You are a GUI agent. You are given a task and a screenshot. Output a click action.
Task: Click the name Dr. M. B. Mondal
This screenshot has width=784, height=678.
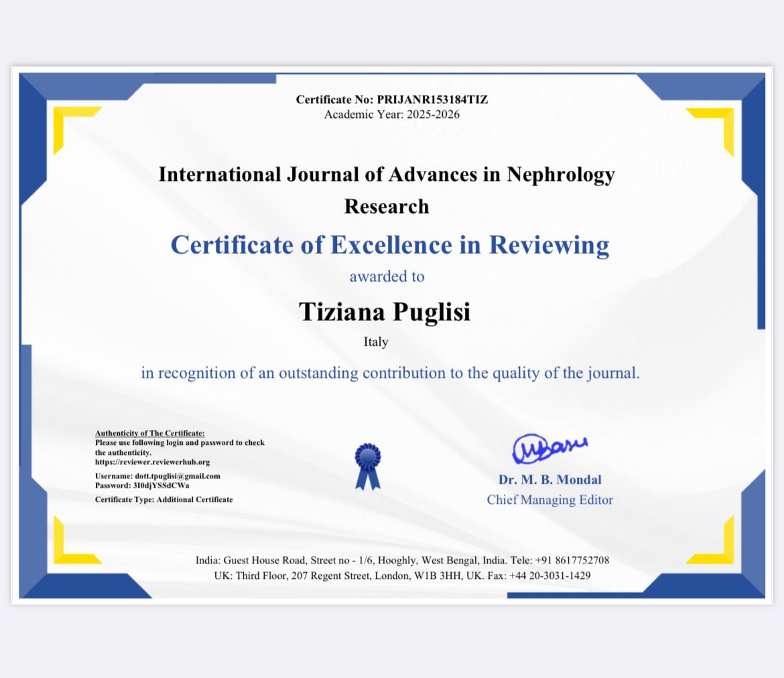[x=549, y=480]
